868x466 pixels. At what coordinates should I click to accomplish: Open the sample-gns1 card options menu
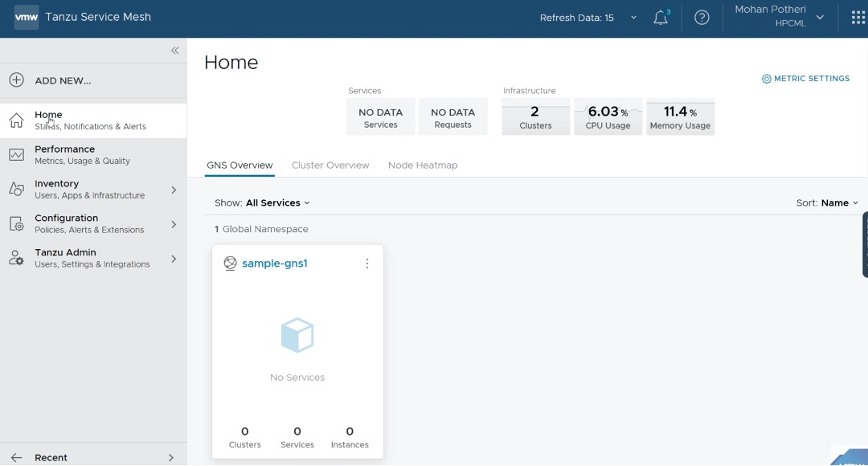coord(367,264)
